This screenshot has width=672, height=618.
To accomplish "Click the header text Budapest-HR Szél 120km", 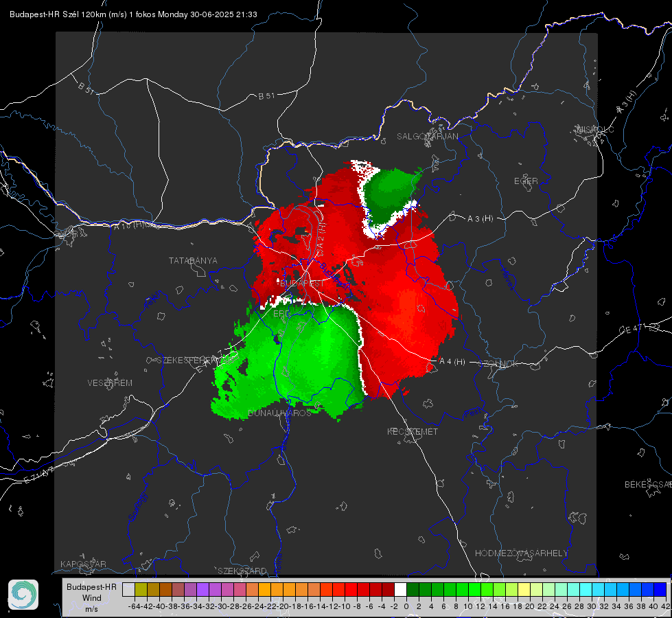I will (58, 14).
